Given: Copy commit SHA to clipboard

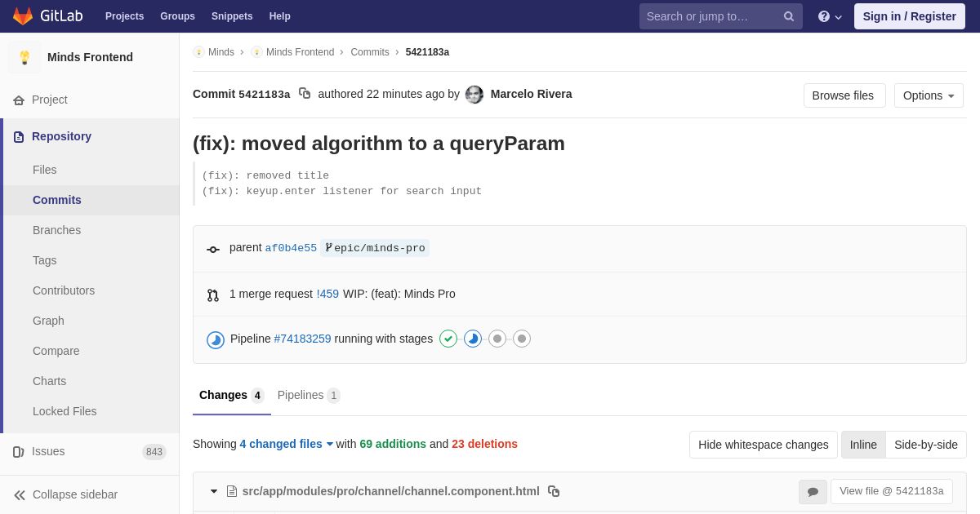Looking at the screenshot, I should [305, 94].
